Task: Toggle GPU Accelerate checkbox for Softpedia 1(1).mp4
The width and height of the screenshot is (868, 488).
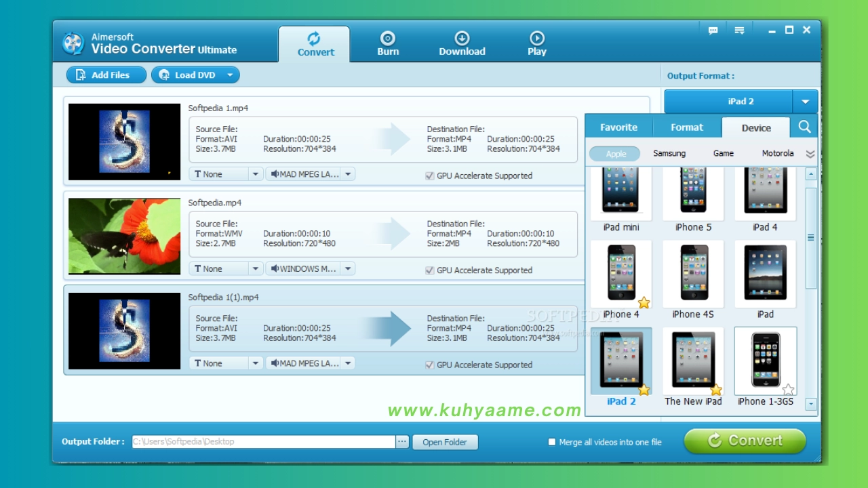Action: point(429,365)
